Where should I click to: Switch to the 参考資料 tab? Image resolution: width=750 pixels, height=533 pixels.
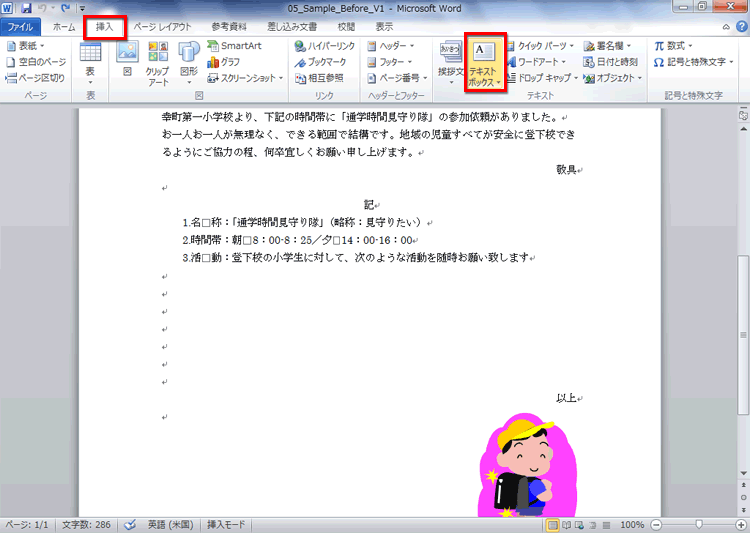(229, 27)
